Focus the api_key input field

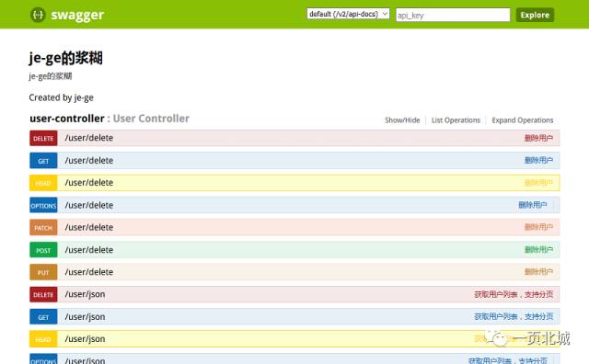[453, 15]
